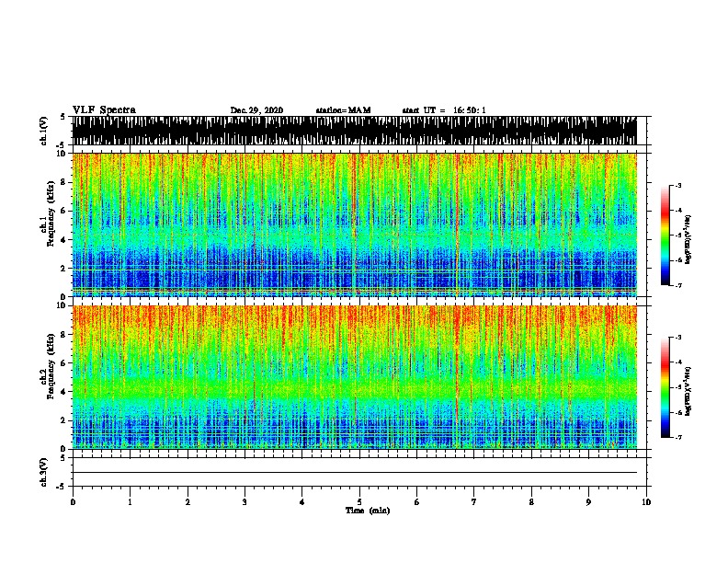
Task: Click the ch.1 spectrogram plot area
Action: (x=354, y=224)
